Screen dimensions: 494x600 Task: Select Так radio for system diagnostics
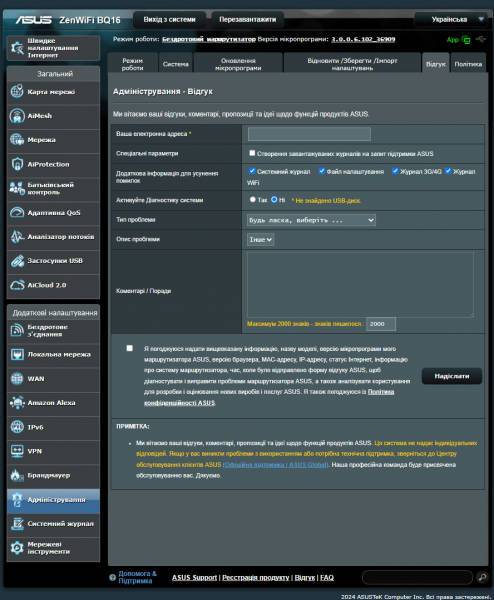[x=253, y=199]
